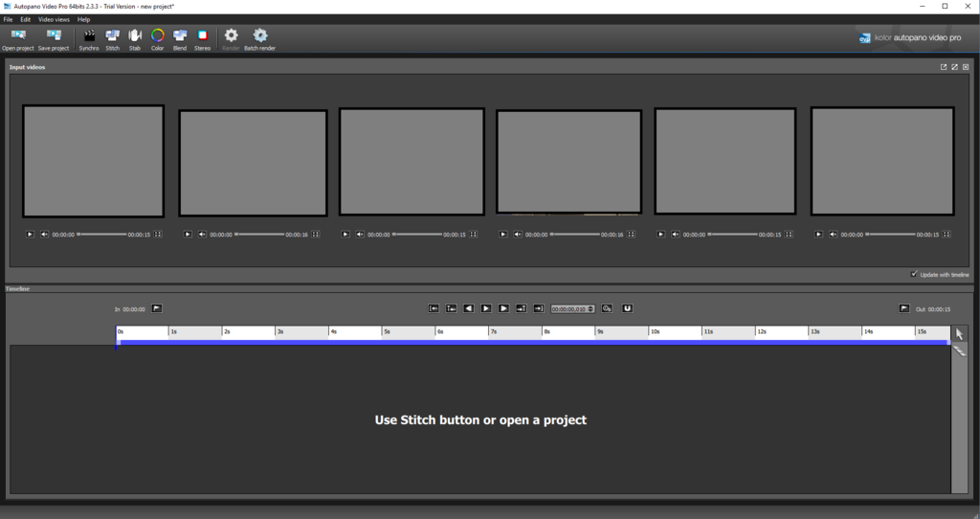
Task: Click the blue timeline range bar
Action: [x=533, y=343]
